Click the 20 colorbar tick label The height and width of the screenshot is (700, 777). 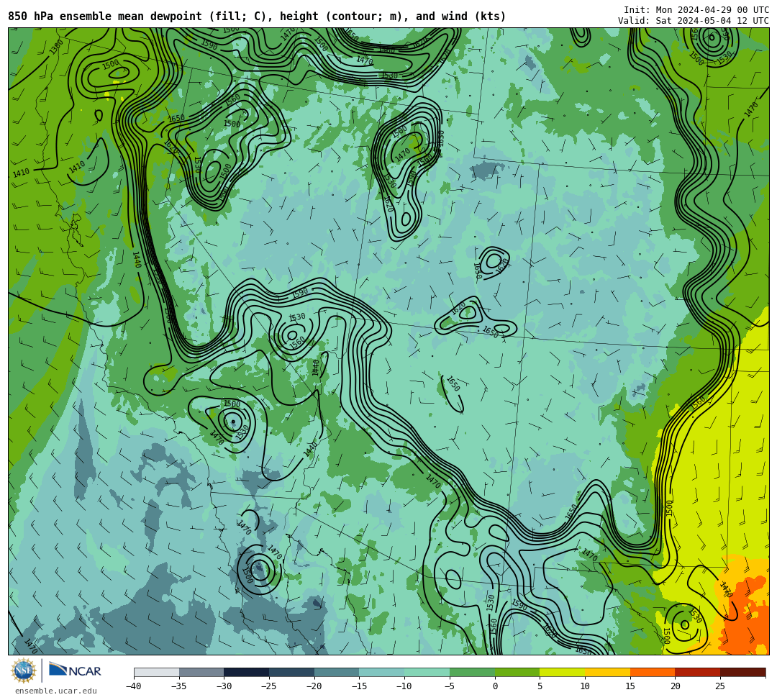click(x=676, y=686)
